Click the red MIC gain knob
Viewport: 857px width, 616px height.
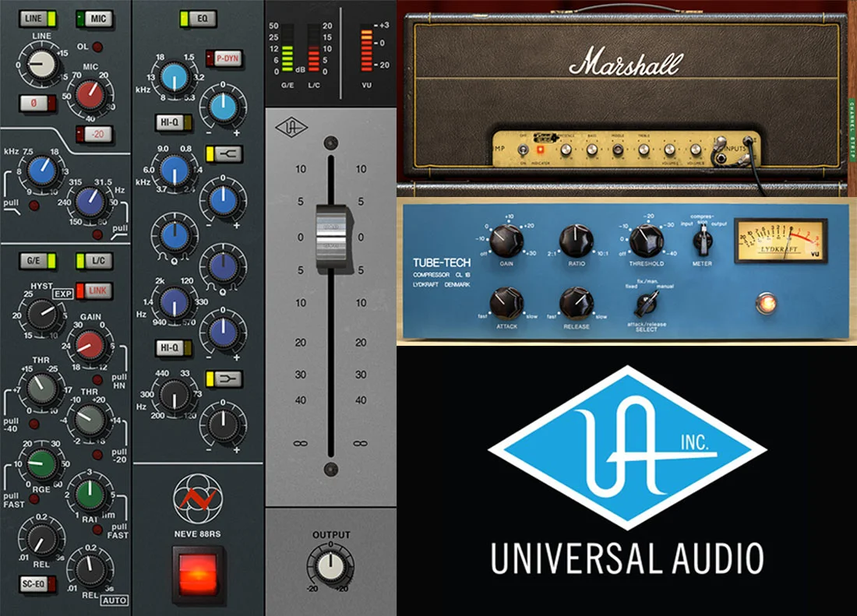90,94
